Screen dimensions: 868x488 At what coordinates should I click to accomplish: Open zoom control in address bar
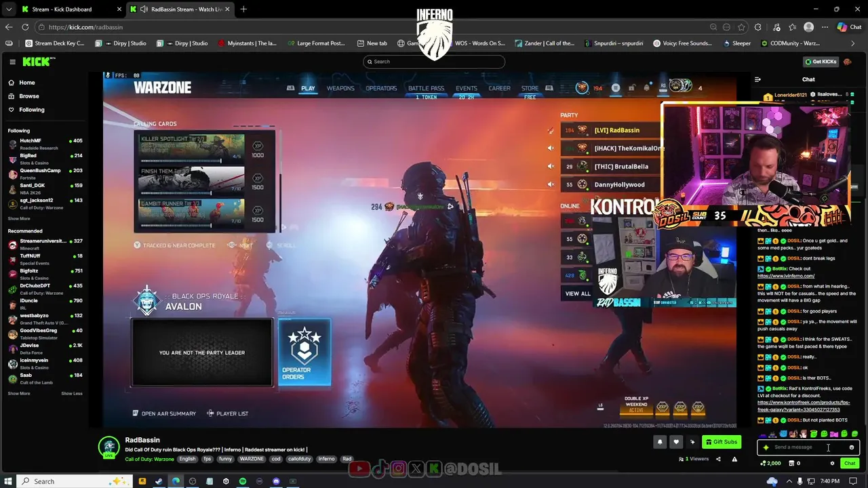(x=713, y=27)
